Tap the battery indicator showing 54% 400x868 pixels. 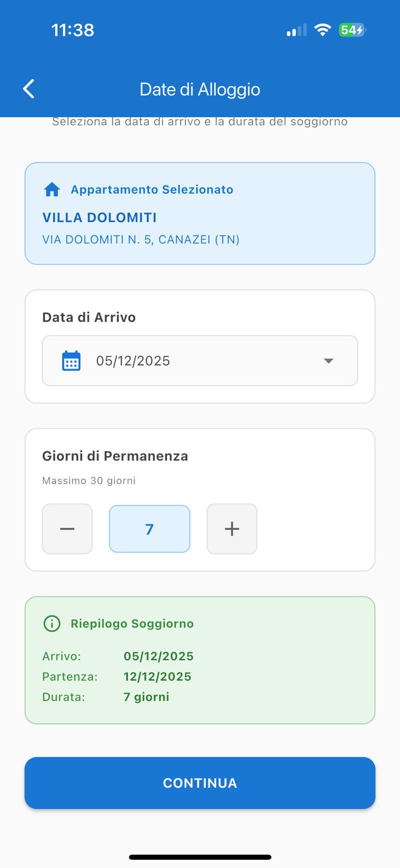coord(352,30)
